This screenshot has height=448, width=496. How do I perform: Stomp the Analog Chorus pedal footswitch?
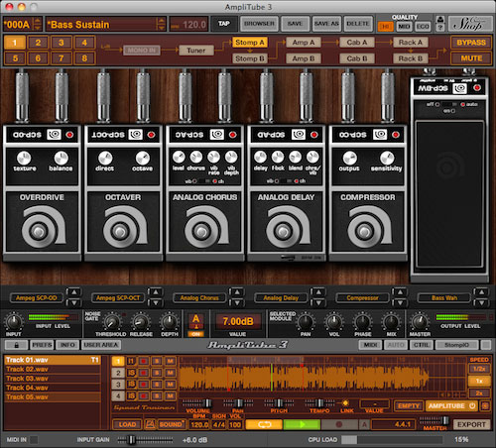click(201, 231)
